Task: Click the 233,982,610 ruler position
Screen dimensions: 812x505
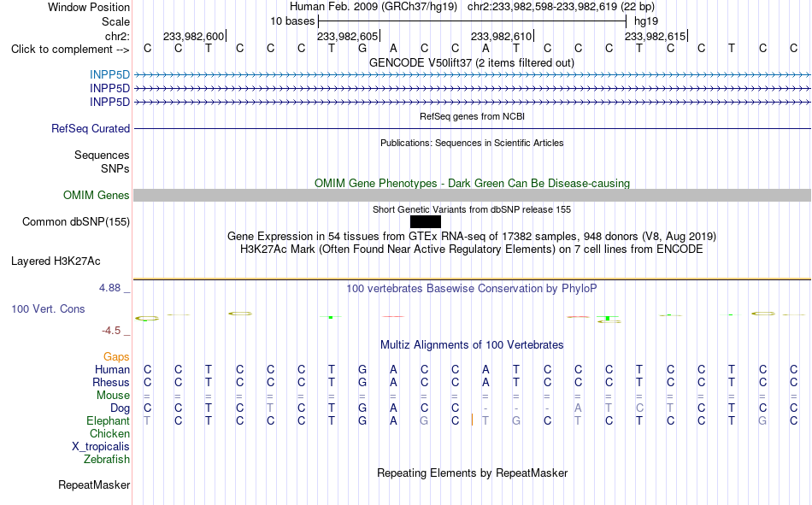Action: coord(501,36)
